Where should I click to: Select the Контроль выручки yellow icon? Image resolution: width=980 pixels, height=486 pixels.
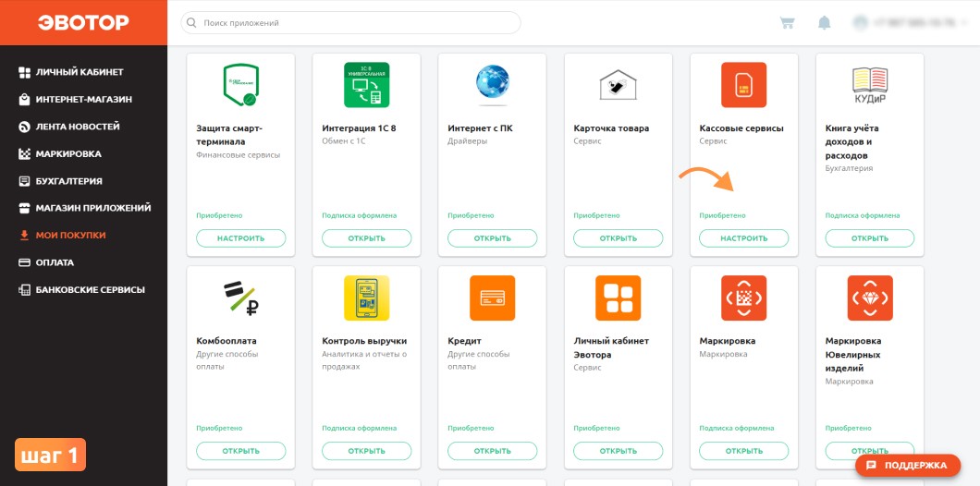pos(366,298)
